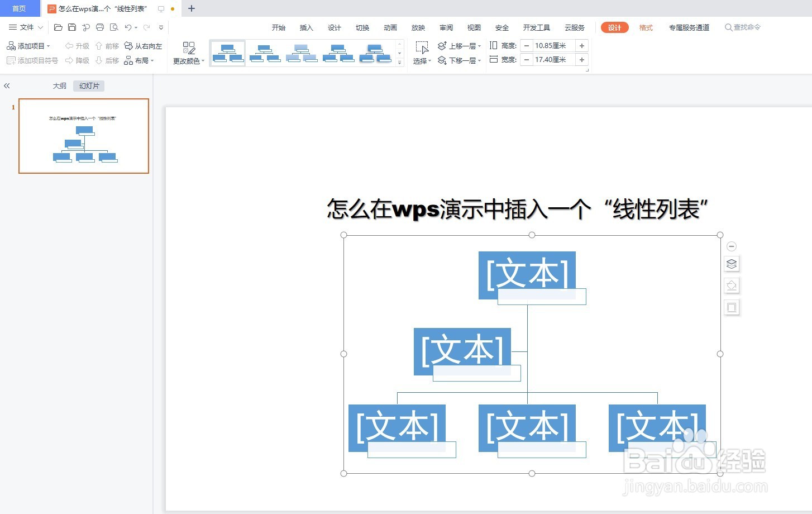This screenshot has height=514, width=812.
Task: Increase height with plus button
Action: tap(582, 46)
